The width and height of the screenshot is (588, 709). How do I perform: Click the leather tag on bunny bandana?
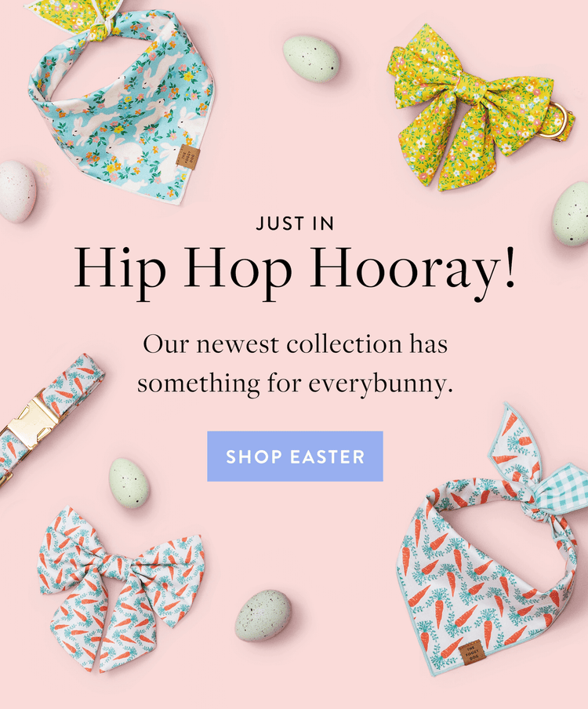point(187,158)
